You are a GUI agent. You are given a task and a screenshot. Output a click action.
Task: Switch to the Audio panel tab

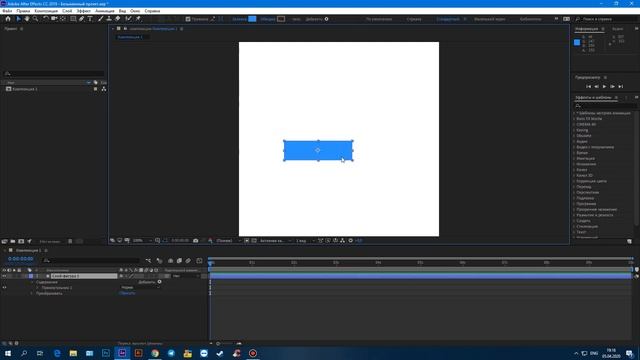pos(618,29)
